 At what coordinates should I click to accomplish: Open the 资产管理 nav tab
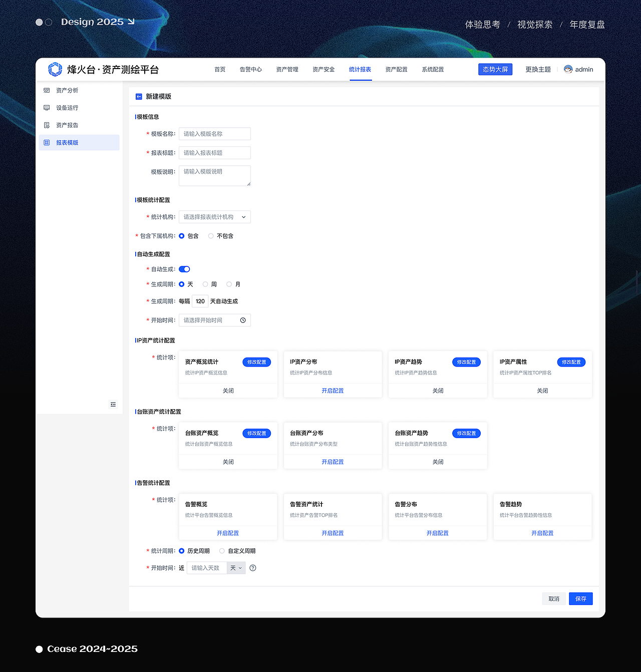point(287,70)
